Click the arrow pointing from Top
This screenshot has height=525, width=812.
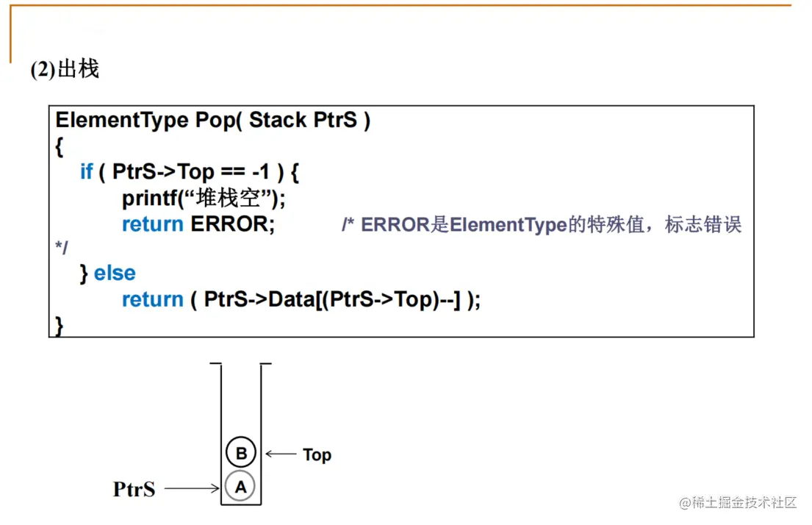coord(280,454)
